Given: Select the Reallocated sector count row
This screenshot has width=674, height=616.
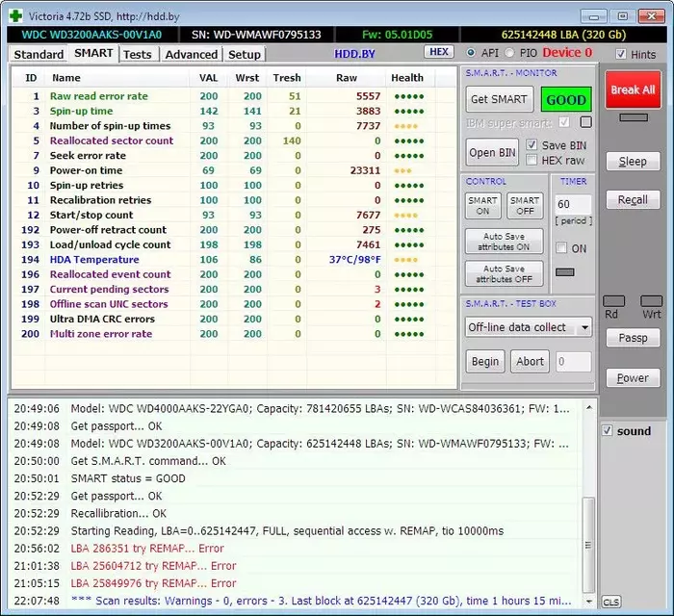Looking at the screenshot, I should point(234,141).
